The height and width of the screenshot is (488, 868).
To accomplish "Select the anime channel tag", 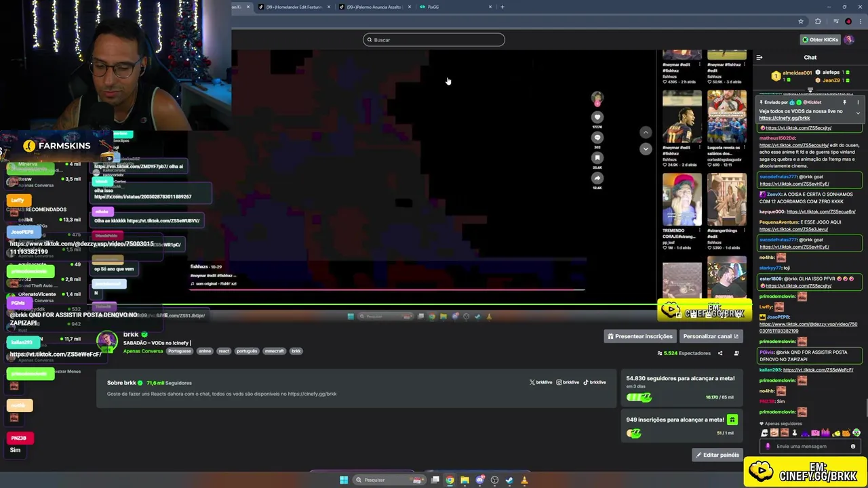I will (x=205, y=351).
